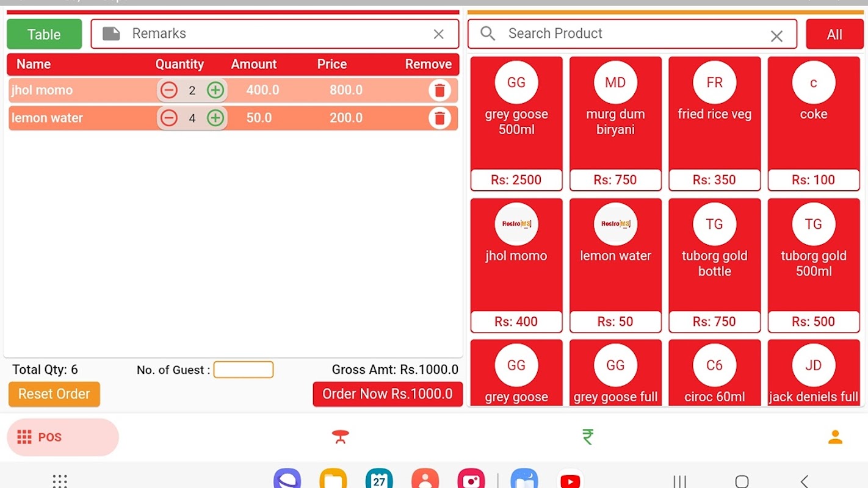
Task: Click the logo on jhol momo product card
Action: click(x=516, y=224)
